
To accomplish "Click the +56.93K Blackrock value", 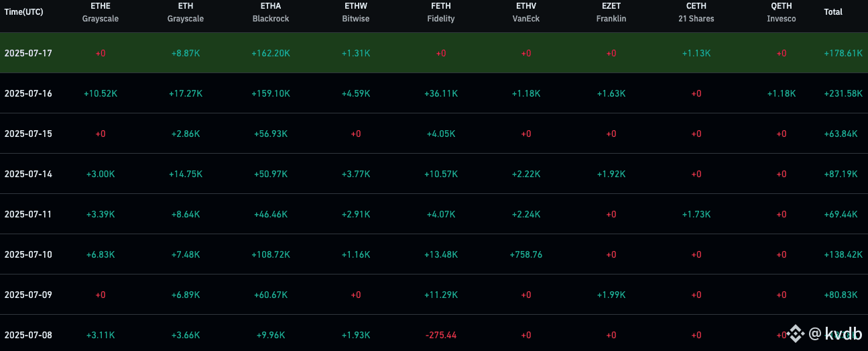I will coord(271,134).
